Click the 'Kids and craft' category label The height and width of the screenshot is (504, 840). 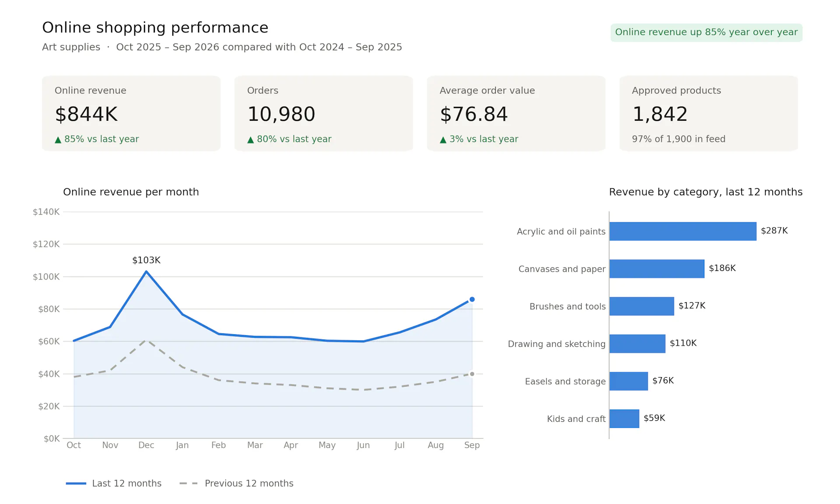point(576,419)
